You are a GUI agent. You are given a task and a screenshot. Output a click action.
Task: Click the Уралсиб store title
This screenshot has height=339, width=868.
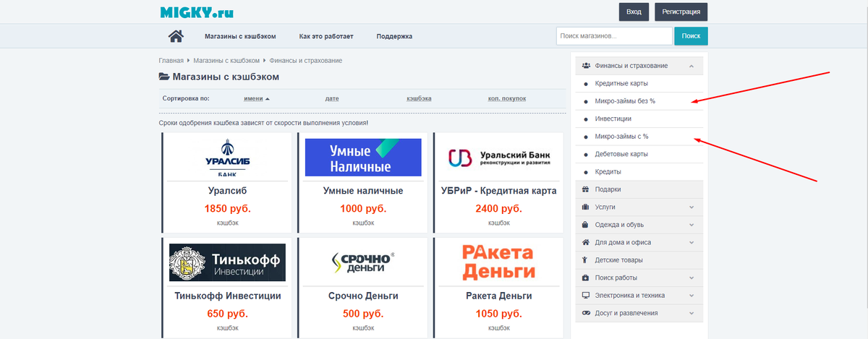pyautogui.click(x=227, y=191)
